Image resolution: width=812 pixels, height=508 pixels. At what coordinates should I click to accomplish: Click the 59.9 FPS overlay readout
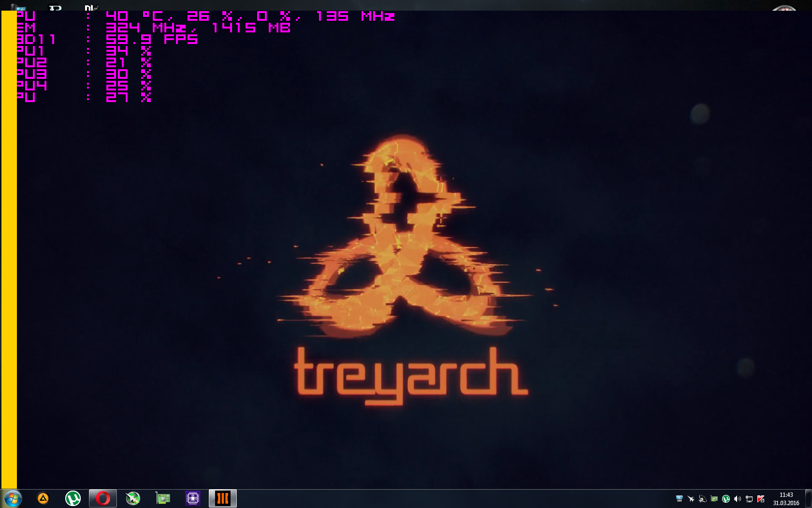tap(152, 39)
